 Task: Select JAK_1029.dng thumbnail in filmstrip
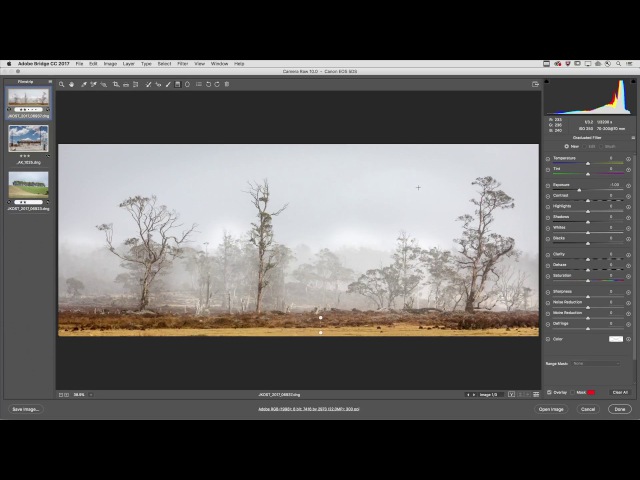pyautogui.click(x=28, y=139)
